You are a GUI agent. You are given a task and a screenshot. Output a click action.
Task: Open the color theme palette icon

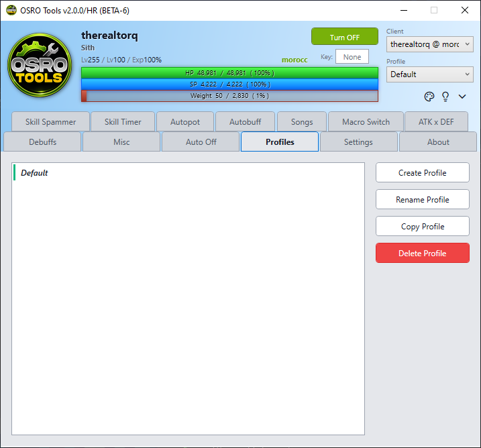click(429, 97)
